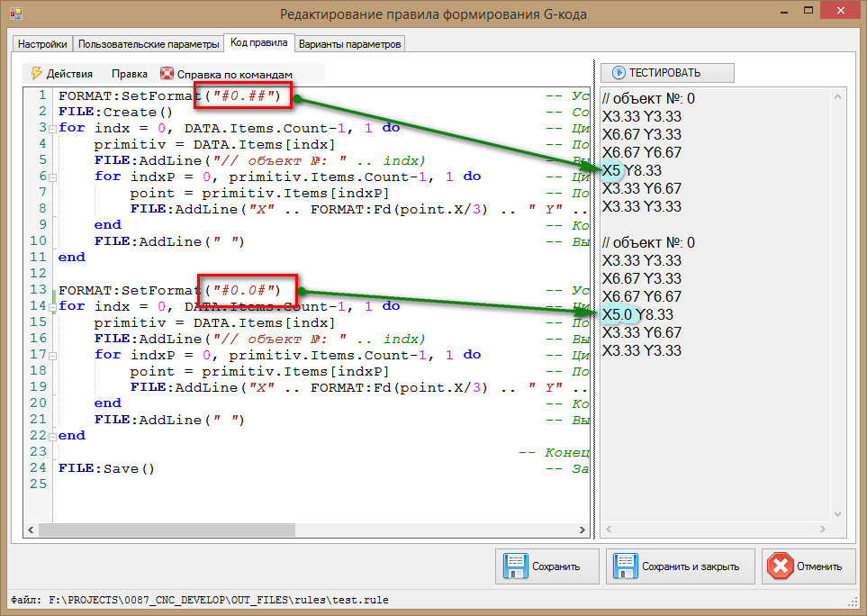The image size is (867, 616).
Task: Open the Правка menu
Action: 130,74
